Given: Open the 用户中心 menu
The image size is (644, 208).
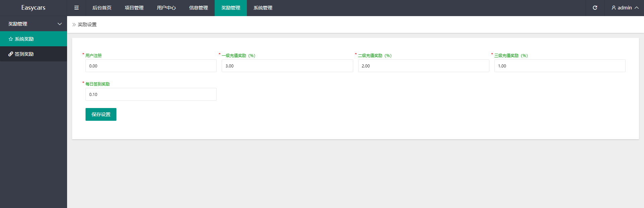Looking at the screenshot, I should point(166,8).
